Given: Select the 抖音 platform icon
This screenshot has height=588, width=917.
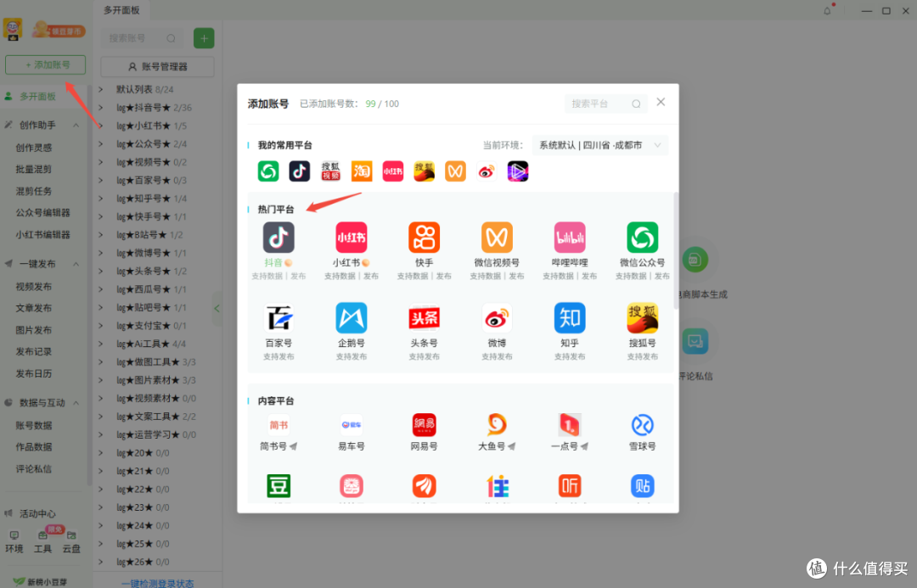Looking at the screenshot, I should click(x=278, y=238).
